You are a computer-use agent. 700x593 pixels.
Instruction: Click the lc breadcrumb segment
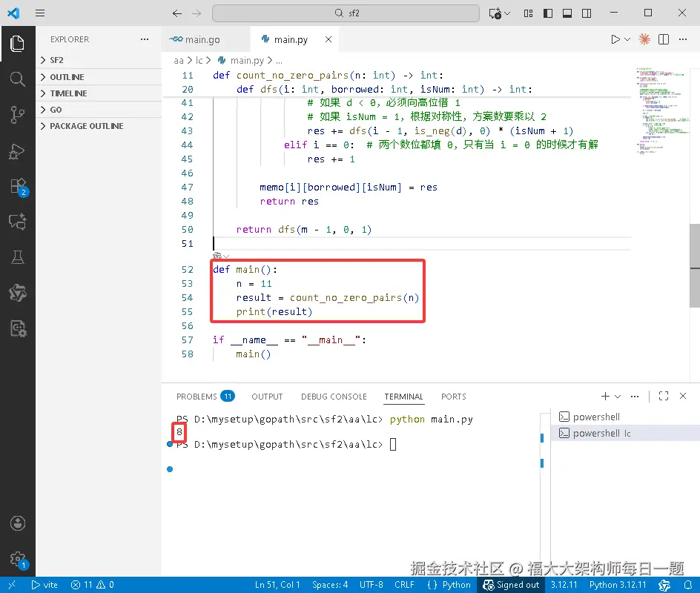tap(199, 60)
